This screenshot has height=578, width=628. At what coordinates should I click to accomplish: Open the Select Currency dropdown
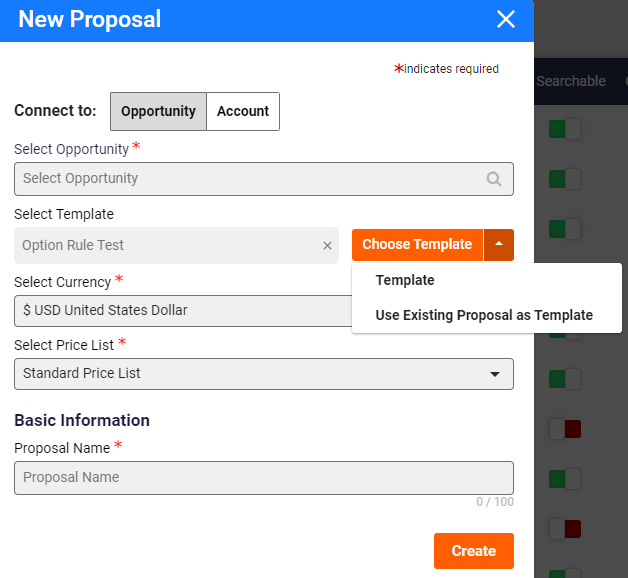(x=183, y=311)
